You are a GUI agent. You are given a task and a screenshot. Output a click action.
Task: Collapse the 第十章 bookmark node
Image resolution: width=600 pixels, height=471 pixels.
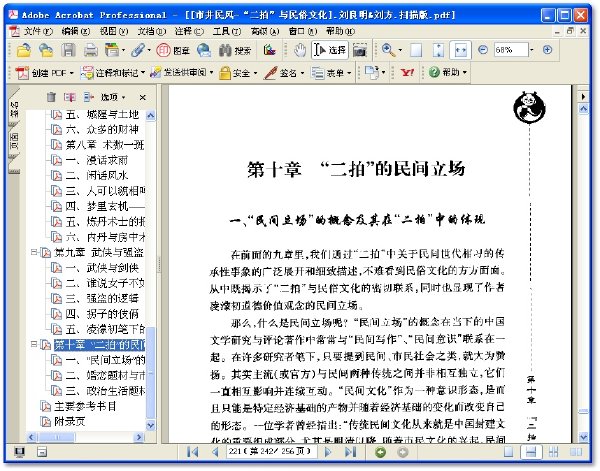coord(34,345)
